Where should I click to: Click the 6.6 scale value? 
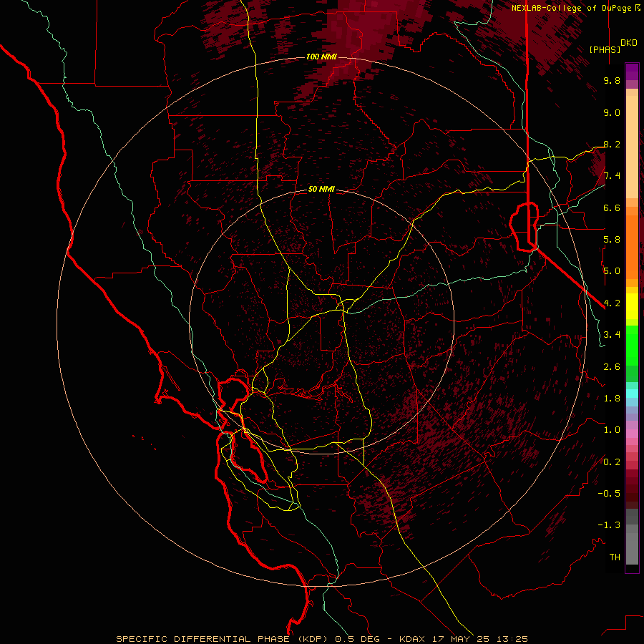[x=612, y=208]
